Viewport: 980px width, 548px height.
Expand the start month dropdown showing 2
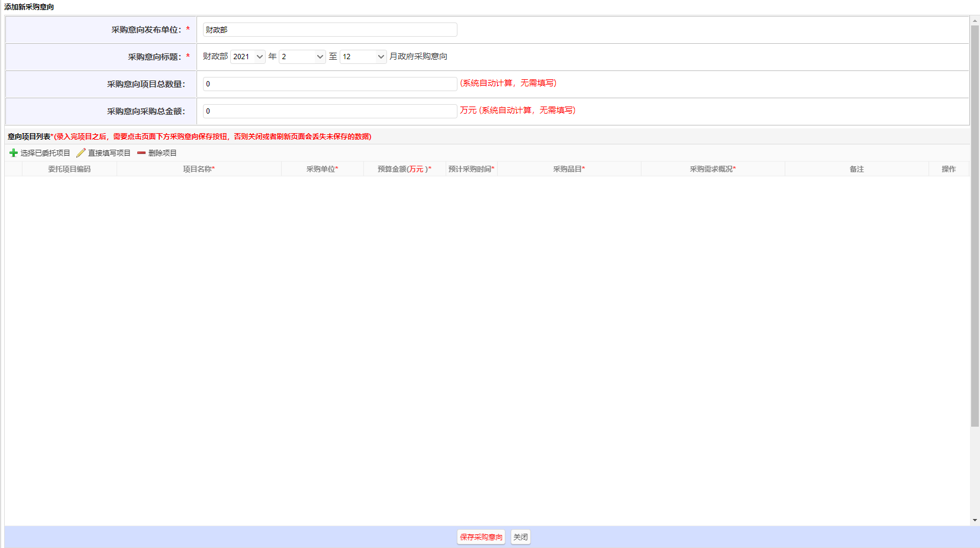click(x=302, y=57)
